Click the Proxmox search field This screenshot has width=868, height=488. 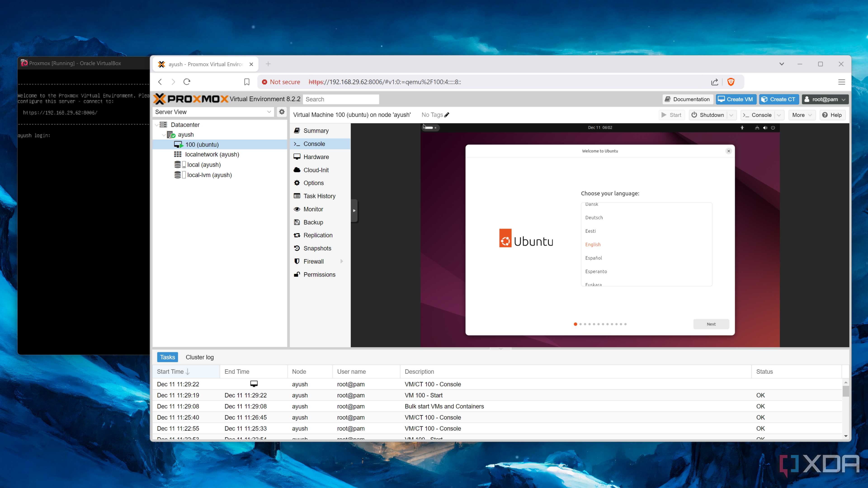pos(341,99)
